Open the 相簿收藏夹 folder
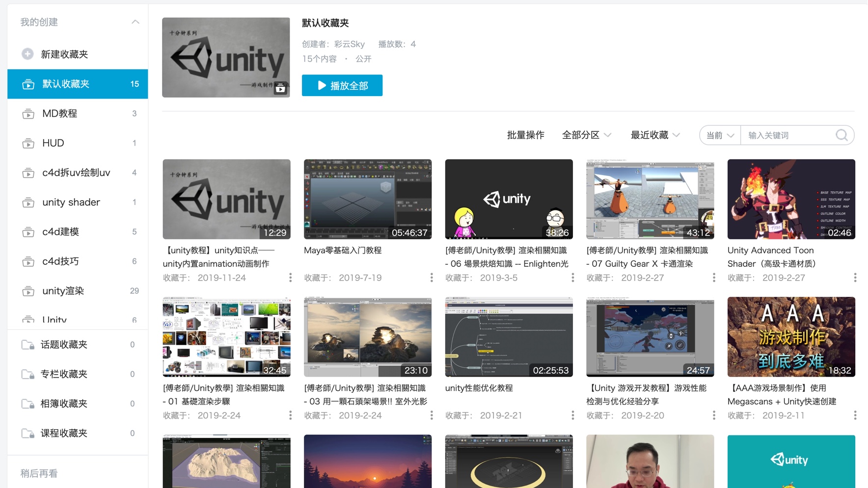The image size is (868, 488). pos(78,404)
